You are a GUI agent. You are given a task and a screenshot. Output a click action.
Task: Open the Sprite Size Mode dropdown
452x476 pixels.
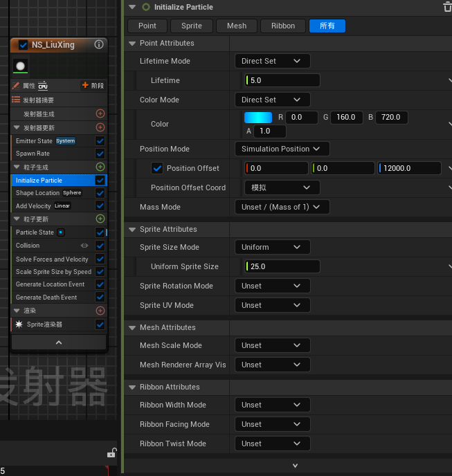click(273, 247)
